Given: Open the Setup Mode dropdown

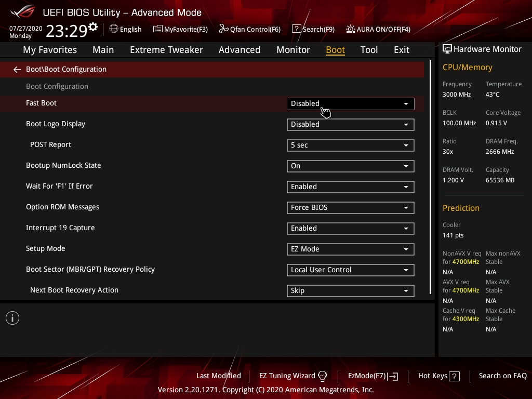Looking at the screenshot, I should tap(351, 249).
